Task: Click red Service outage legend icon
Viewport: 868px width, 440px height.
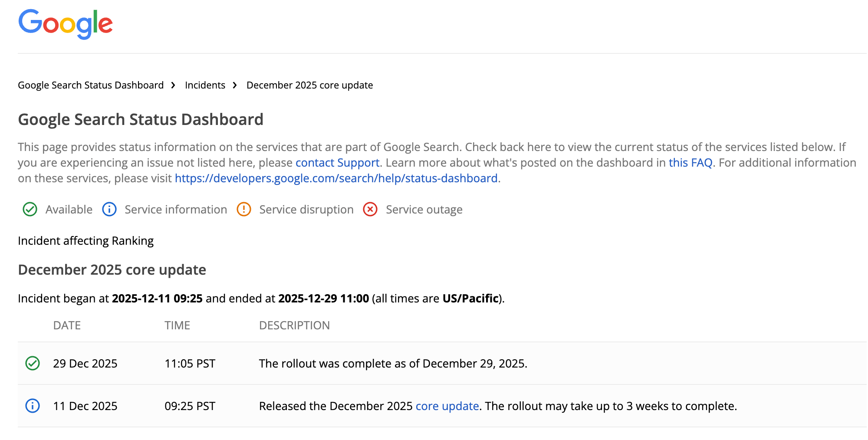Action: click(370, 210)
